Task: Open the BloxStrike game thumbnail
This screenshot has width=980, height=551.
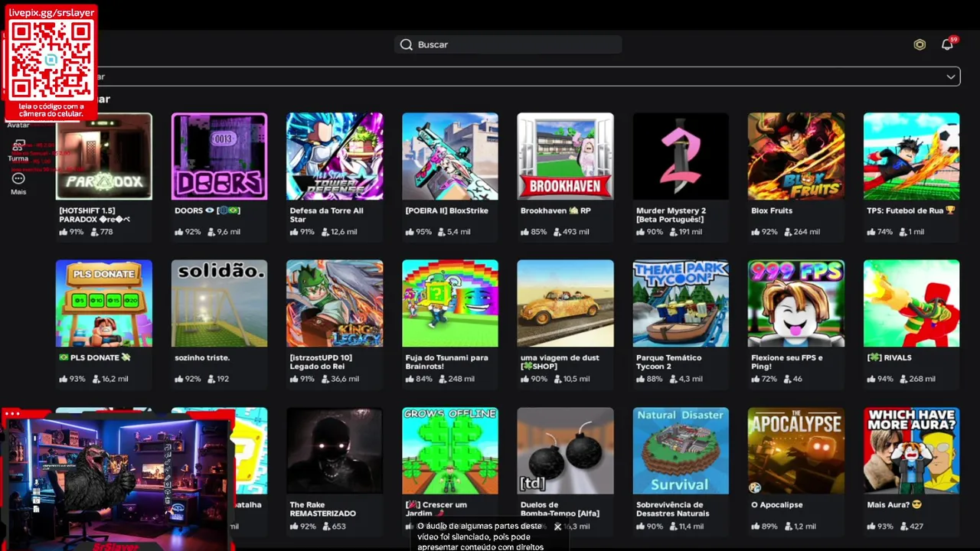Action: pyautogui.click(x=450, y=156)
